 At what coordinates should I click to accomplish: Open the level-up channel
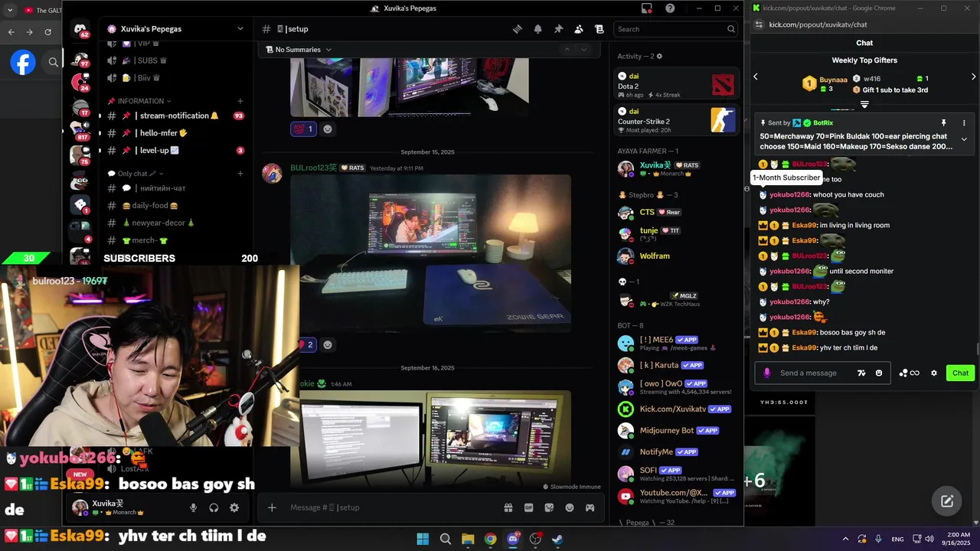(x=175, y=151)
